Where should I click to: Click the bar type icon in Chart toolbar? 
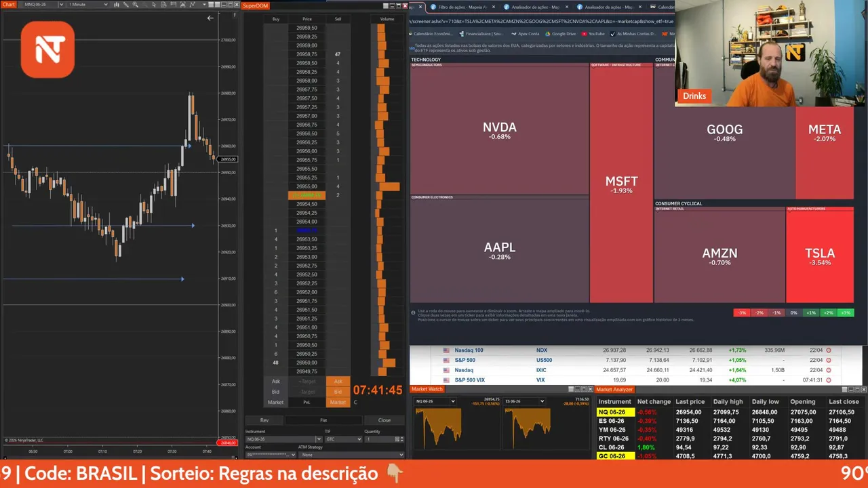pos(116,4)
